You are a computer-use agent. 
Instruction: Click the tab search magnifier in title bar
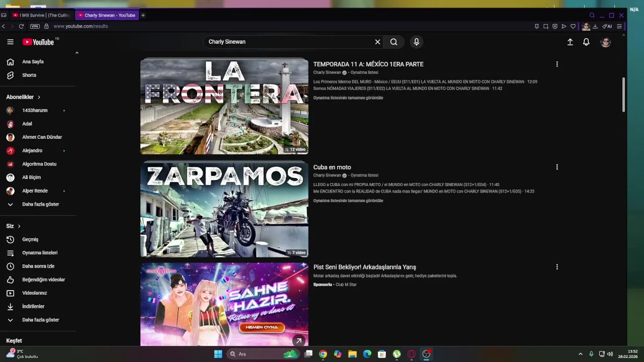(592, 15)
